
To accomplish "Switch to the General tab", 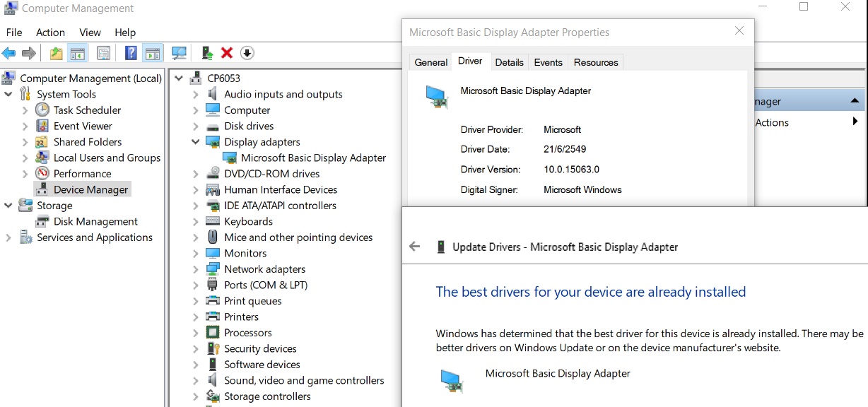I will click(431, 62).
